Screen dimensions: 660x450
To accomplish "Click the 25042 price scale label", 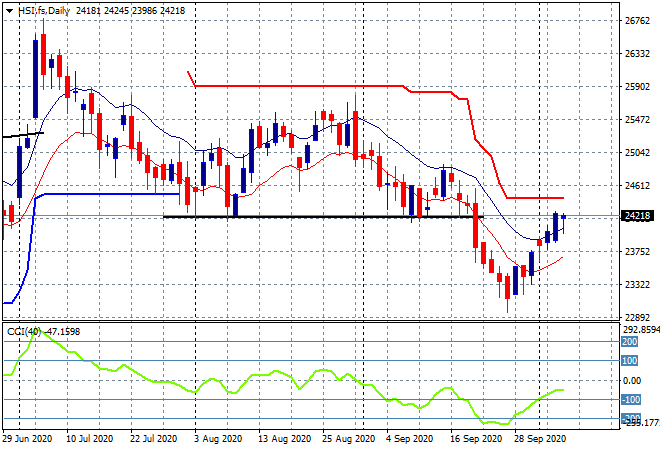I will click(637, 153).
